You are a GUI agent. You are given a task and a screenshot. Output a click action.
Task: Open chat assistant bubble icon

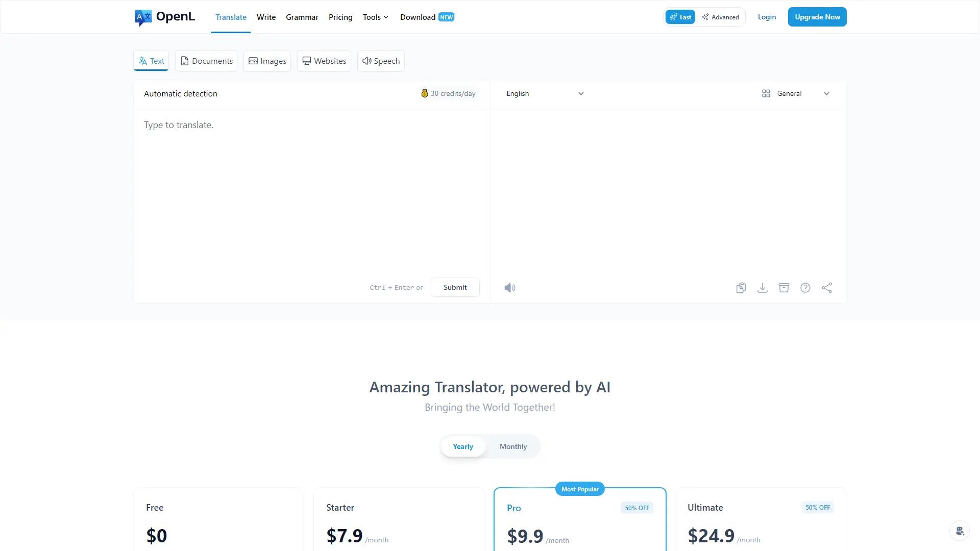point(960,531)
